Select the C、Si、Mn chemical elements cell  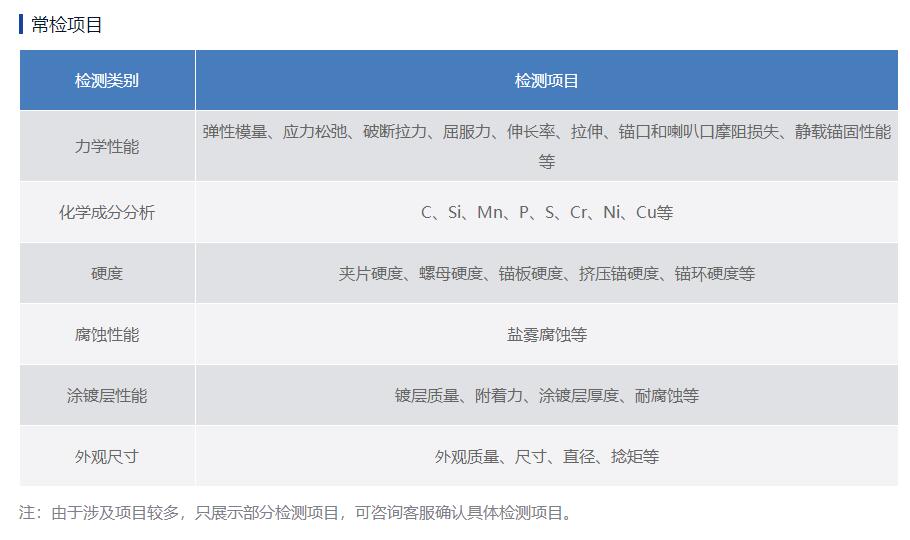click(546, 212)
